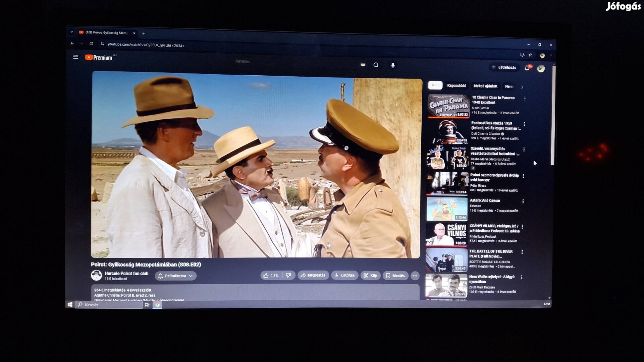Image resolution: width=644 pixels, height=362 pixels.
Task: Open the notifications bell
Action: point(527,68)
